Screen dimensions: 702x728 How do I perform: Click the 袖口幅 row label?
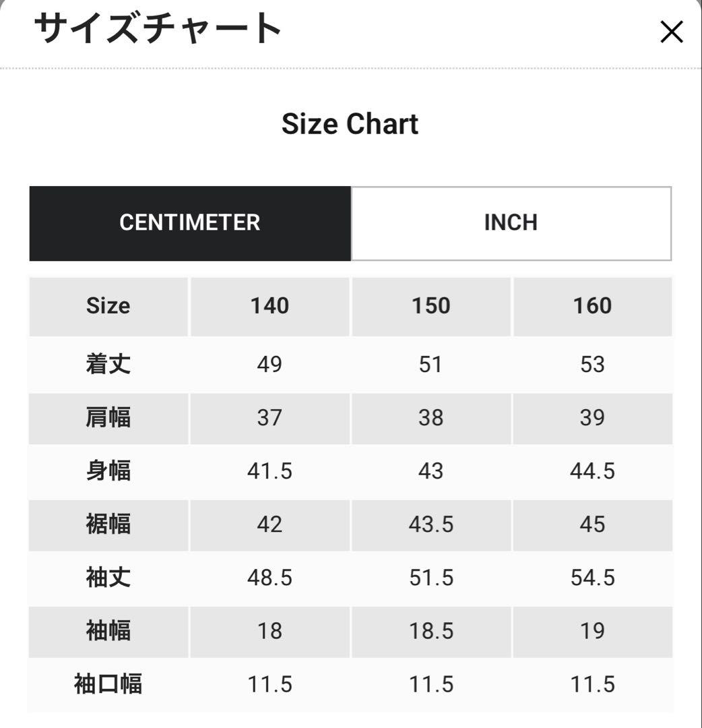(108, 685)
